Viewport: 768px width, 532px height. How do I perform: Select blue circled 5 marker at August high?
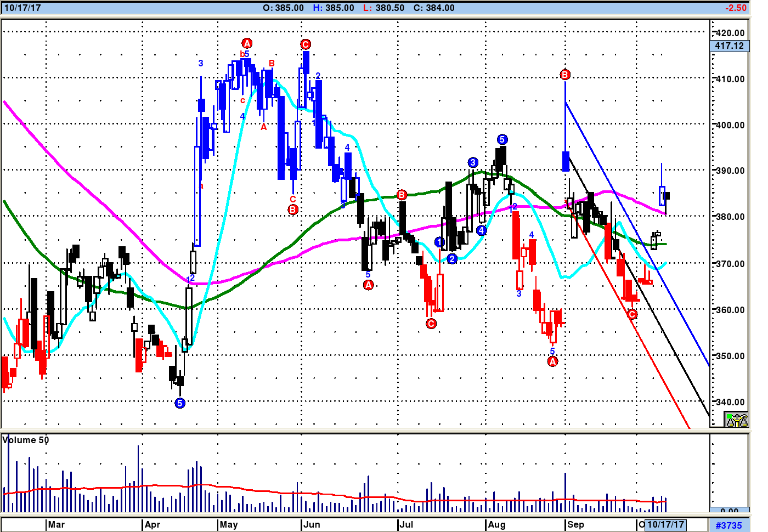(502, 139)
